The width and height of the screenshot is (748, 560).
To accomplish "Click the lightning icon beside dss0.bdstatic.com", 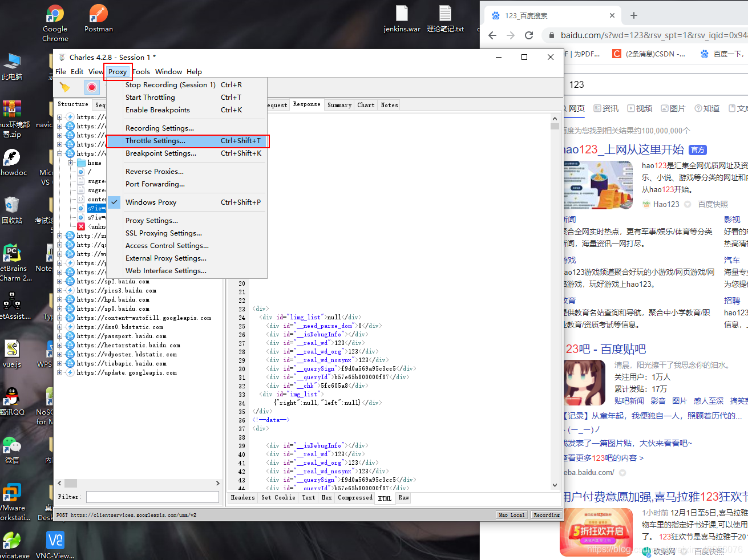I will pos(70,327).
